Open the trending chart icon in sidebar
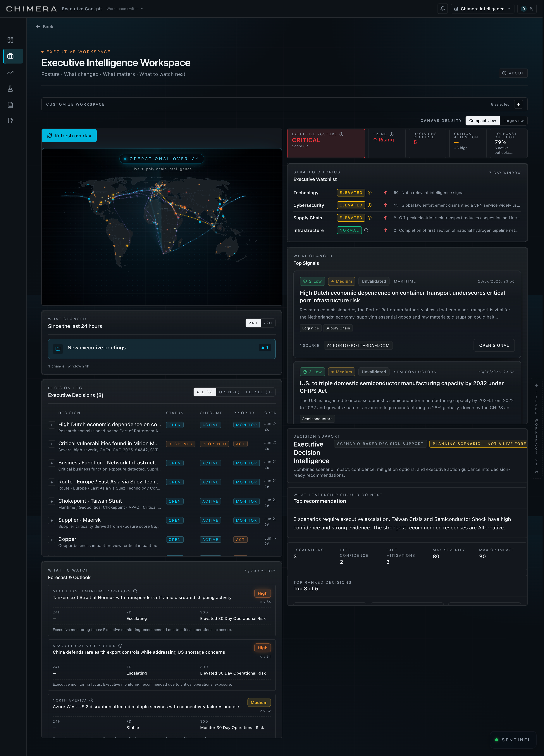Screen dimensions: 544x756 (x=10, y=72)
